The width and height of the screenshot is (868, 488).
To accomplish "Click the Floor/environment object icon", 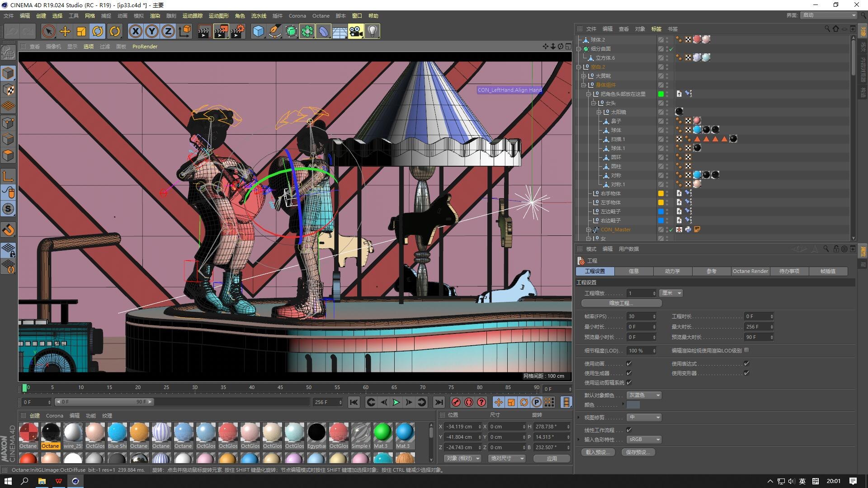I will pyautogui.click(x=340, y=31).
